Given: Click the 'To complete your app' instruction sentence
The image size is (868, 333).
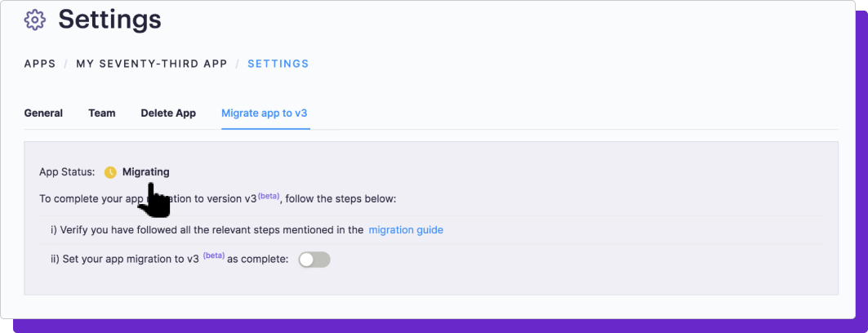Looking at the screenshot, I should point(217,198).
